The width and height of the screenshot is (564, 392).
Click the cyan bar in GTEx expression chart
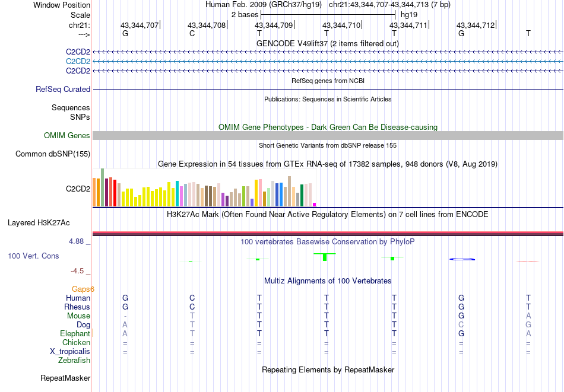pyautogui.click(x=178, y=194)
